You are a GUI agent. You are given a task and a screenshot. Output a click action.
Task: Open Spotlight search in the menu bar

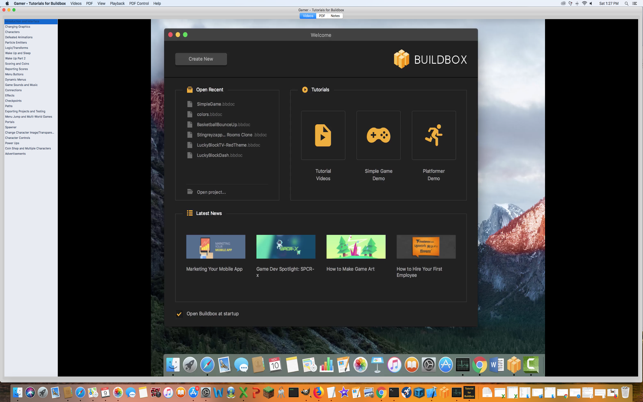(x=626, y=3)
